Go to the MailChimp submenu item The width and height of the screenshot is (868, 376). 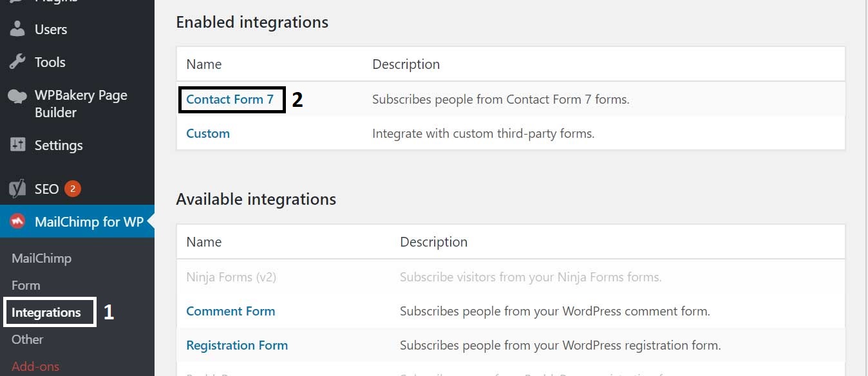click(41, 259)
